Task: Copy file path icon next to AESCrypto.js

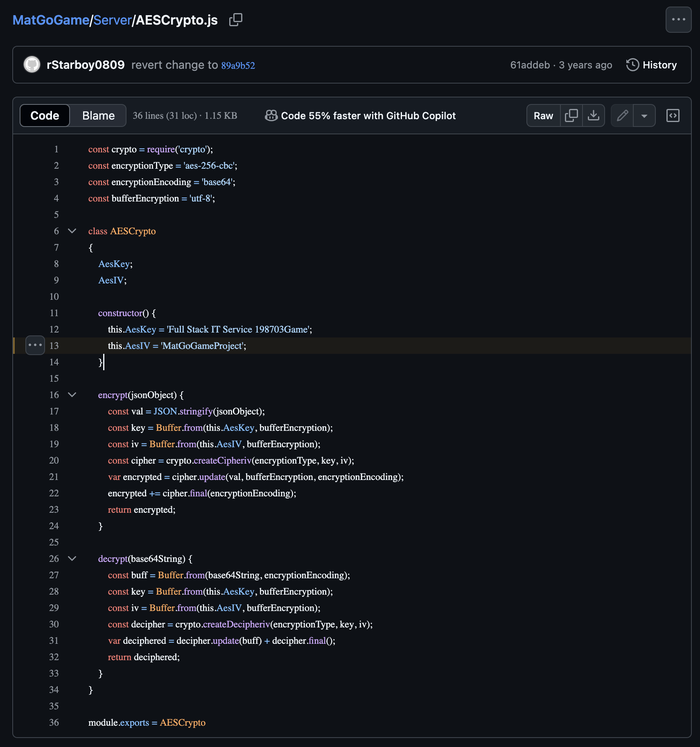Action: pyautogui.click(x=235, y=20)
